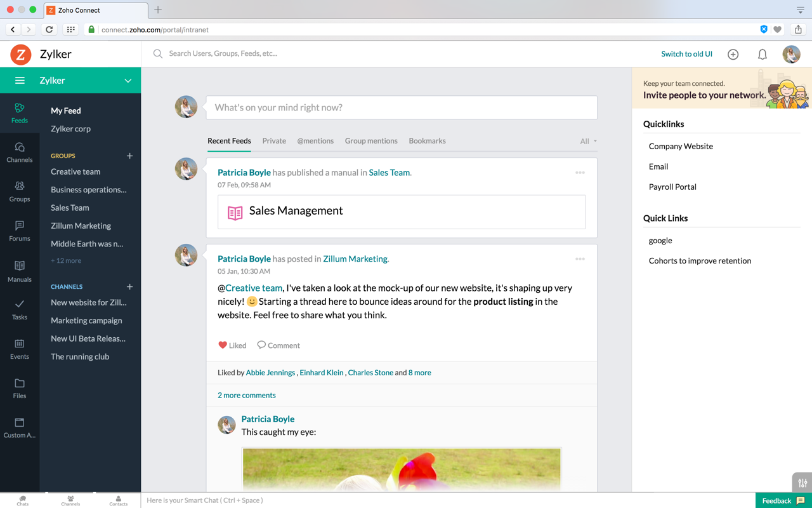This screenshot has height=508, width=812.
Task: Switch to the Group mentions tab
Action: (x=371, y=141)
